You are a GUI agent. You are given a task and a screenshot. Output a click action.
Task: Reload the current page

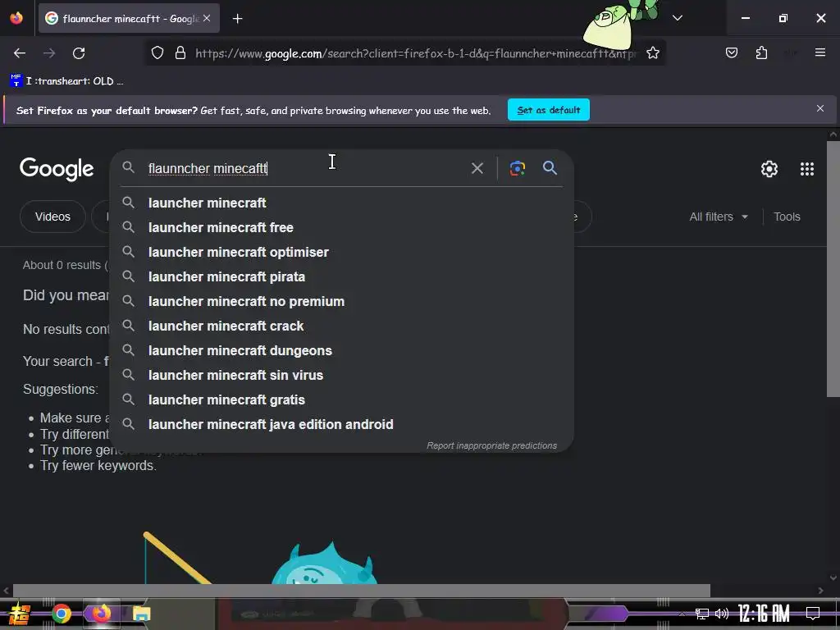tap(79, 53)
